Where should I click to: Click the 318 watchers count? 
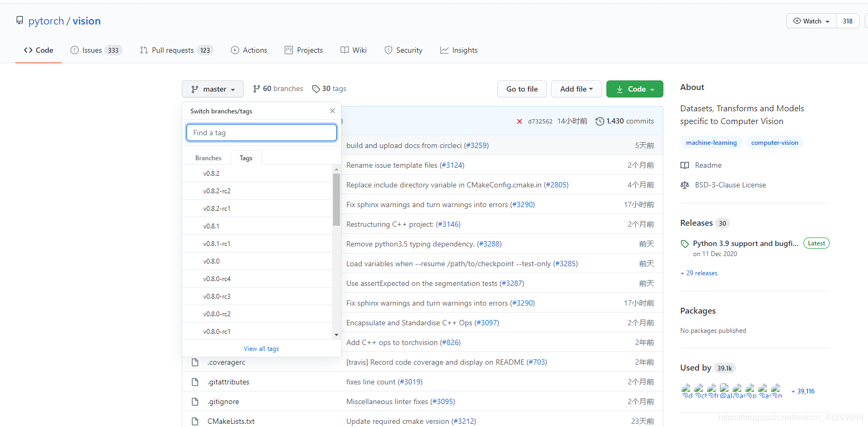click(847, 21)
